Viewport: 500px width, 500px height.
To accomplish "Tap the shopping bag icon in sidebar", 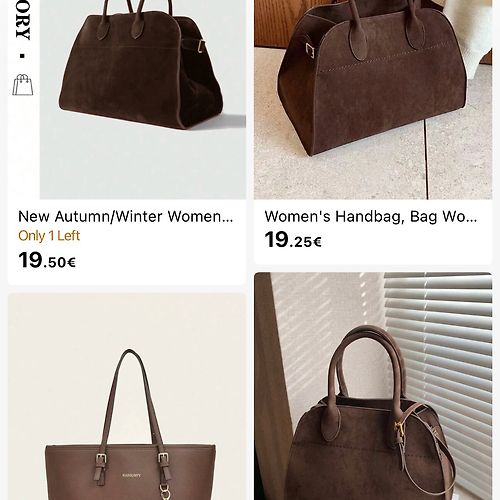I will pos(23,85).
